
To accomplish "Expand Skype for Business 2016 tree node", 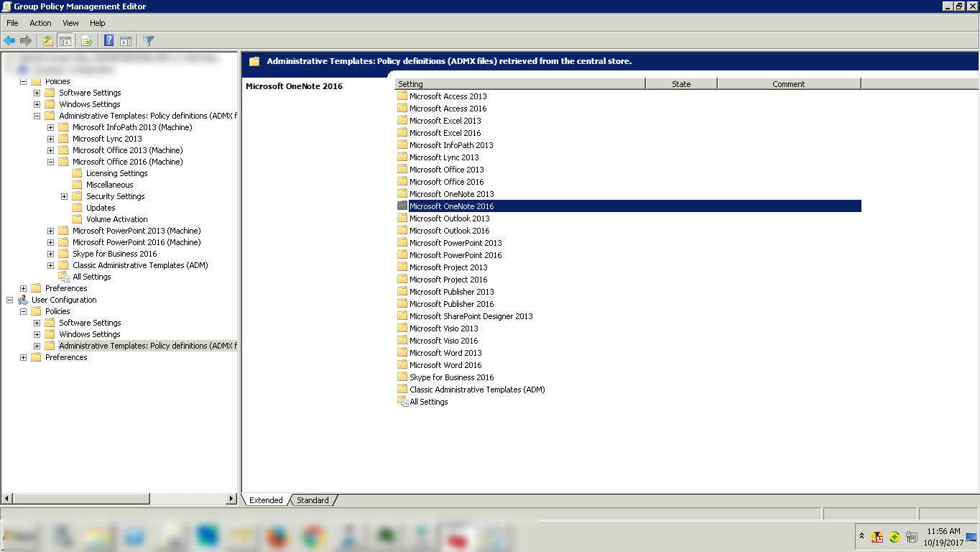I will pos(50,254).
